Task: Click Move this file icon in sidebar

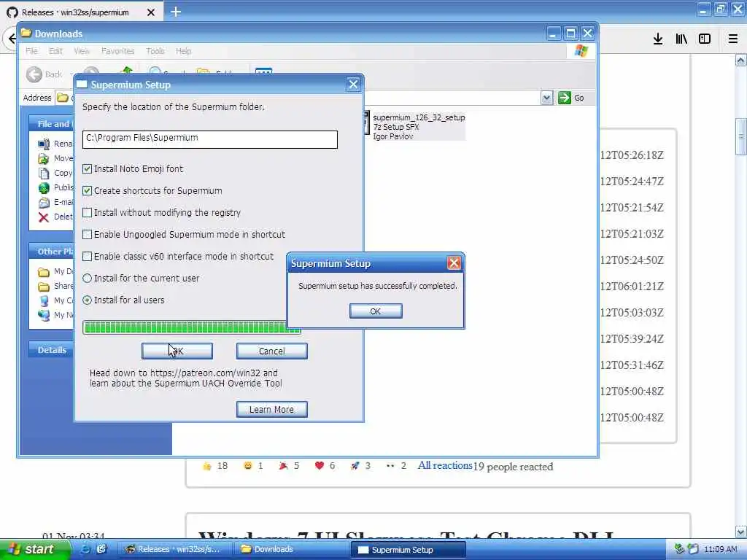Action: (44, 158)
